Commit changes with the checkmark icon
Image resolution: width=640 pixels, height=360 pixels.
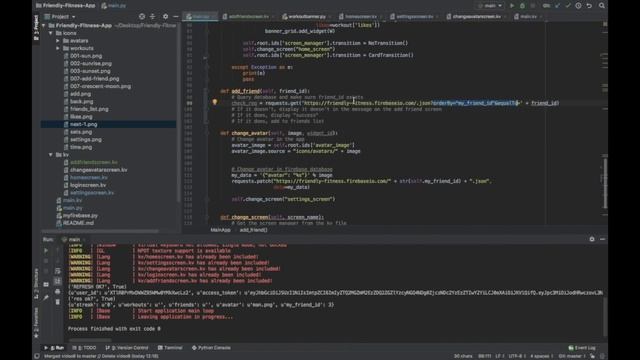pos(568,6)
